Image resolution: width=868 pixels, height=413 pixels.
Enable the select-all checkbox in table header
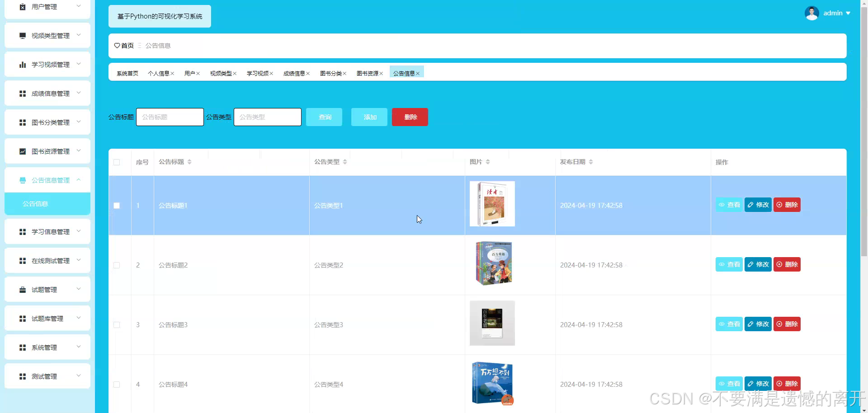117,162
